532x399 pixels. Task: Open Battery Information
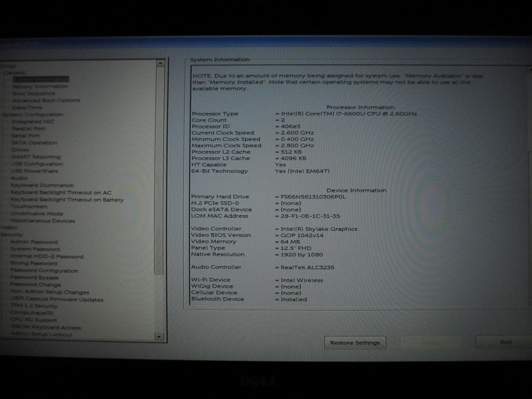tap(41, 87)
